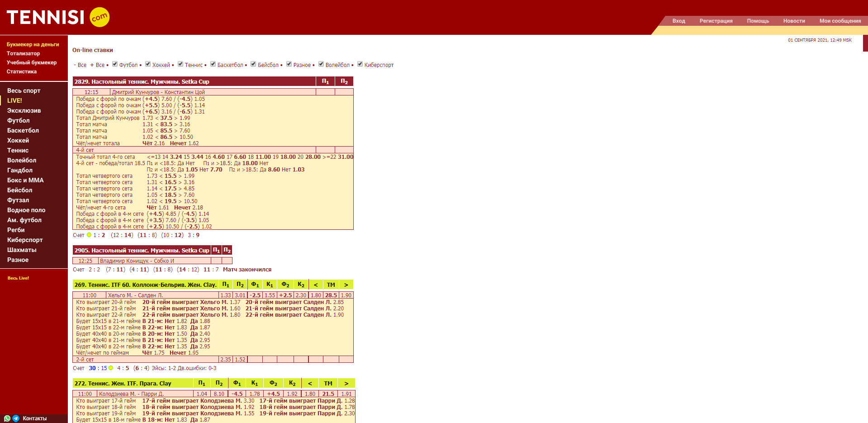Open Баскетбол sidebar category
The width and height of the screenshot is (868, 423).
pos(23,130)
